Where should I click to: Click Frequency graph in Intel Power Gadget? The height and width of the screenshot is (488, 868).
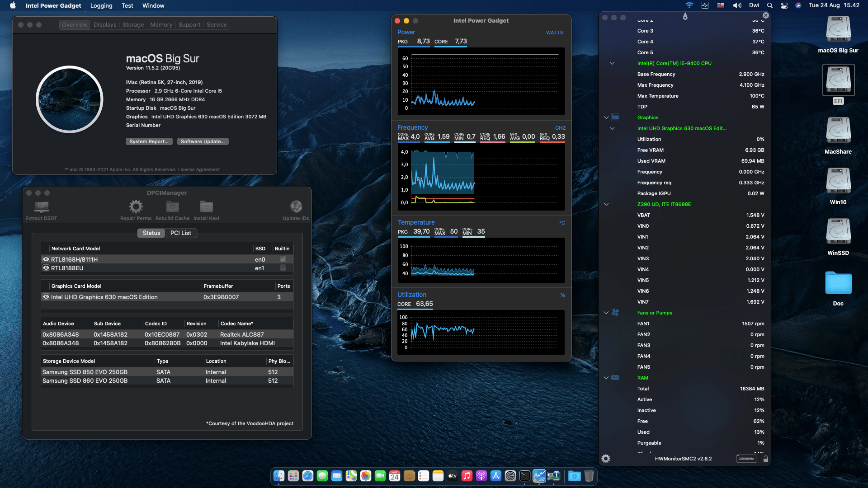click(x=481, y=177)
